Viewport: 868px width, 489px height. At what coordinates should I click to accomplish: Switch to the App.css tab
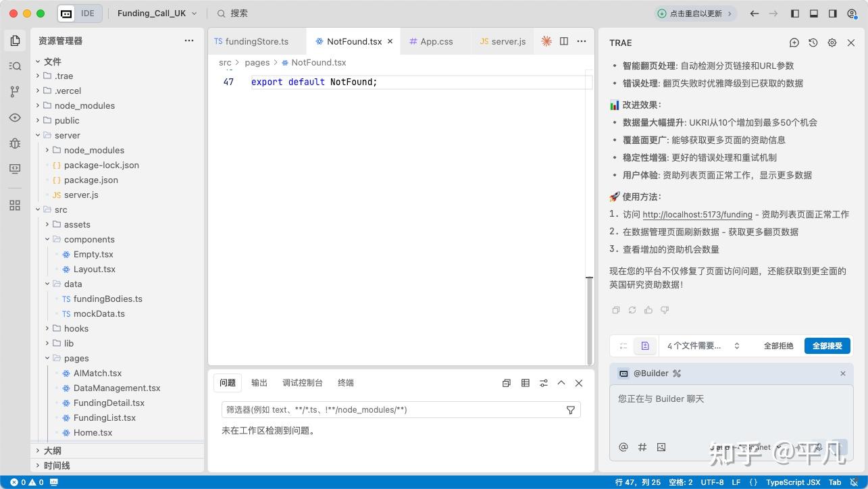pyautogui.click(x=435, y=41)
